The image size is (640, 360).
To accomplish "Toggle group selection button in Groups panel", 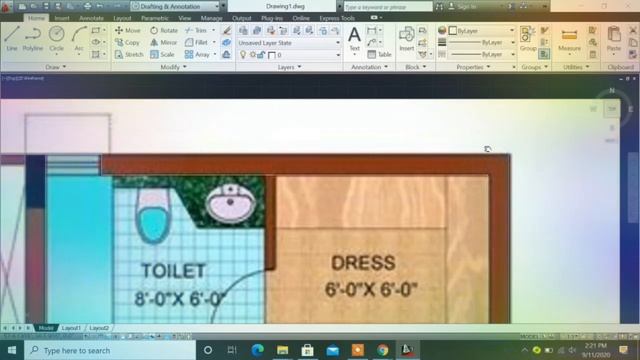I will point(544,54).
